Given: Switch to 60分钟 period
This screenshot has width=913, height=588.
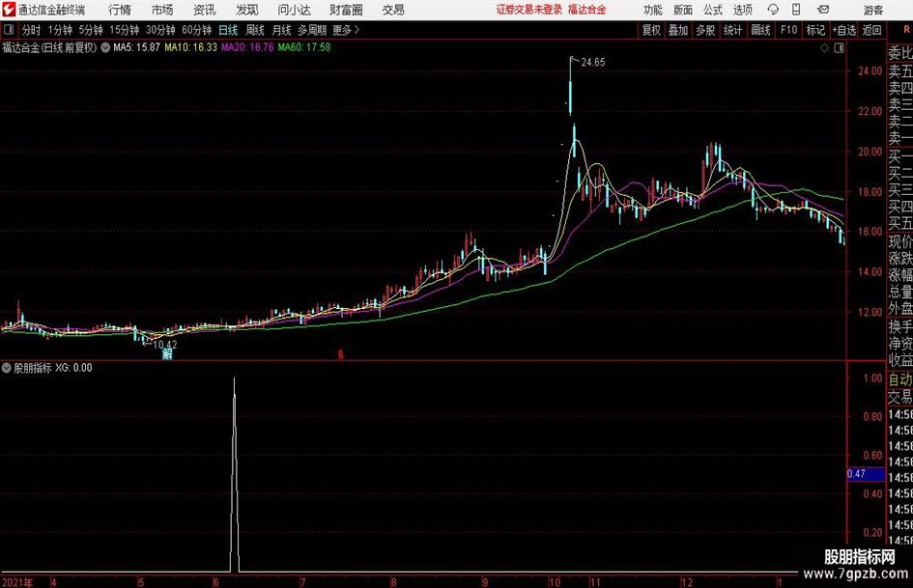Looking at the screenshot, I should (x=196, y=30).
